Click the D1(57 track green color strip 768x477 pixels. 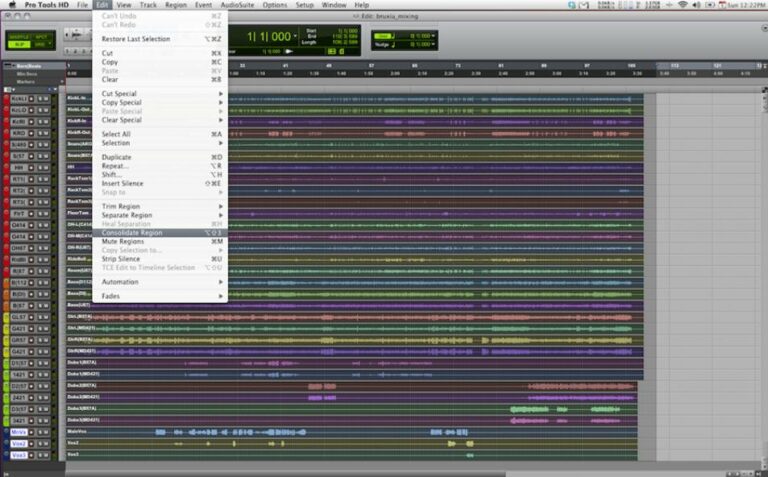[6, 363]
